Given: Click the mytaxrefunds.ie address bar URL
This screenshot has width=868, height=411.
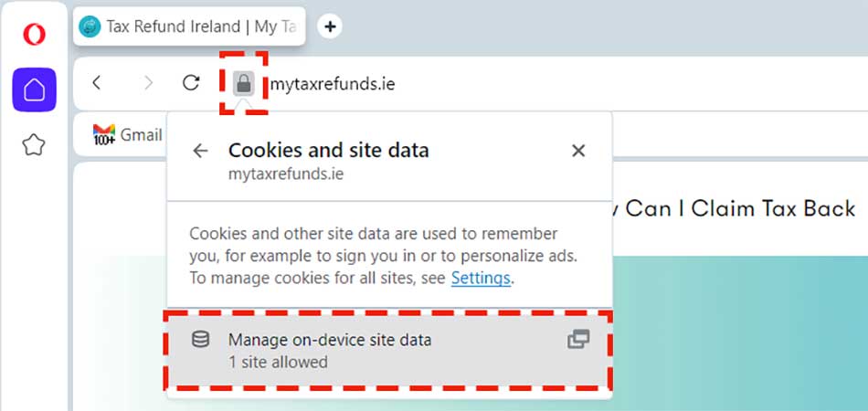Looking at the screenshot, I should [332, 84].
